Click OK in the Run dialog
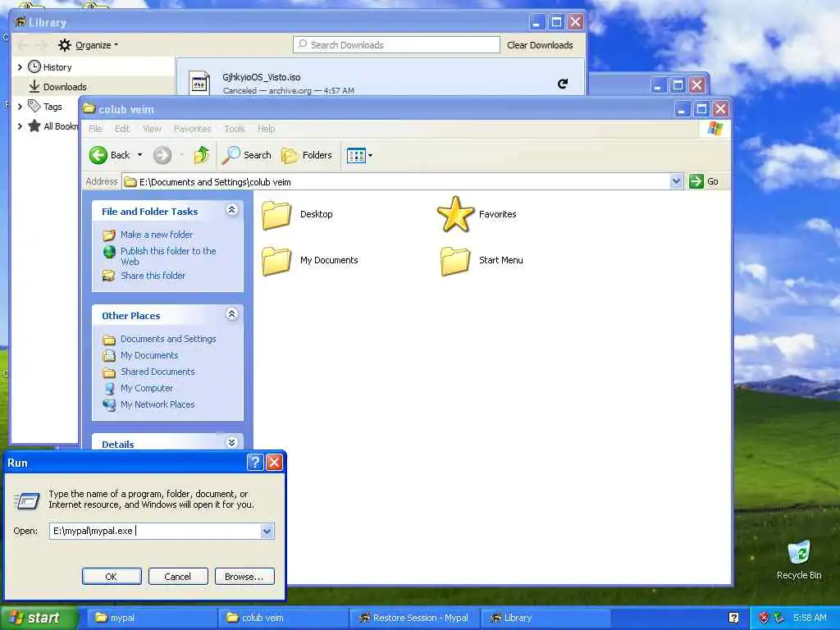Screen dimensions: 840x630 (x=112, y=577)
